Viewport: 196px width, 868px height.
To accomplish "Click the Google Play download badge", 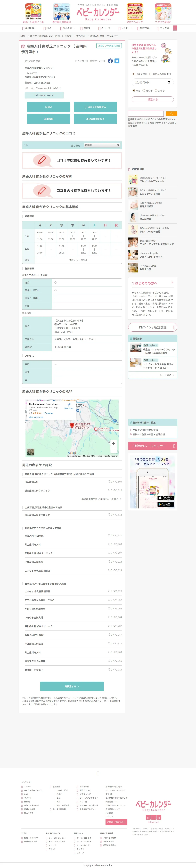I will click(x=166, y=504).
